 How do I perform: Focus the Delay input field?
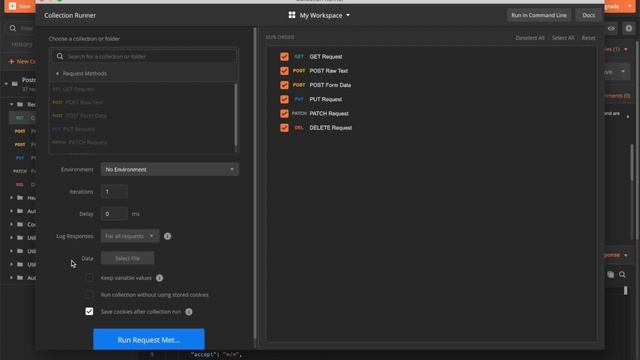point(114,213)
